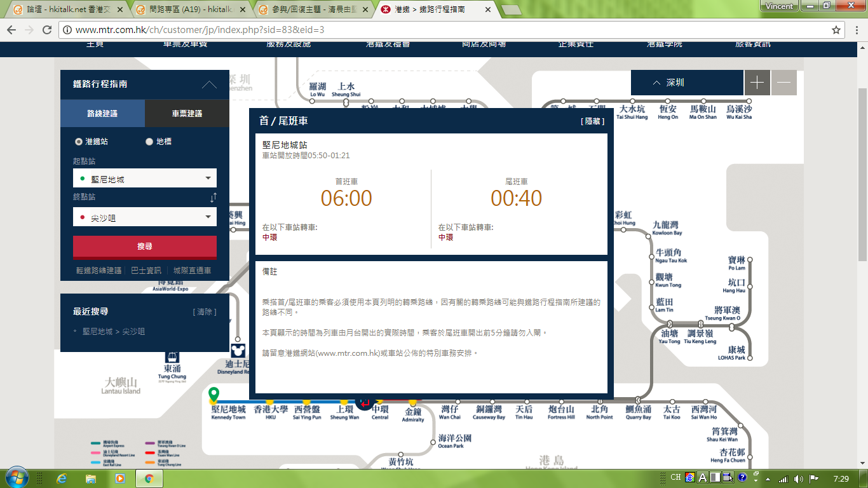Open Internet Explorer from the taskbar

click(62, 478)
